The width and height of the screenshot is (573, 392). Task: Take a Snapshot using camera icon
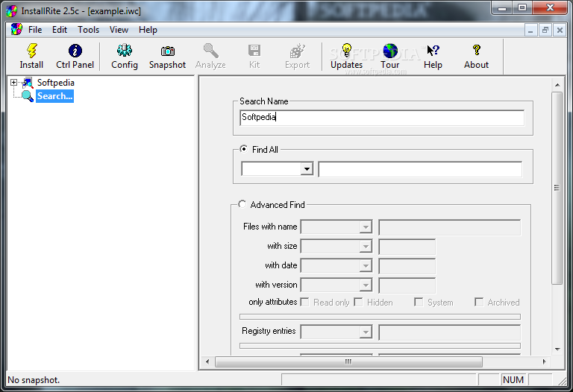click(x=167, y=51)
